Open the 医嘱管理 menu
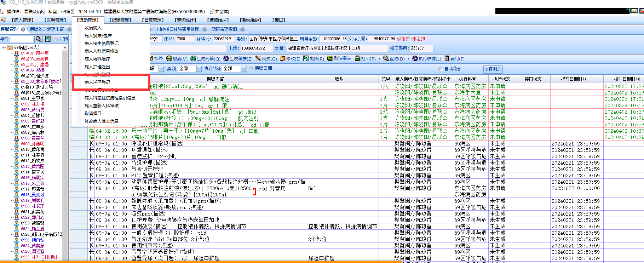Screen dimensions: 644x263 (x=55, y=20)
